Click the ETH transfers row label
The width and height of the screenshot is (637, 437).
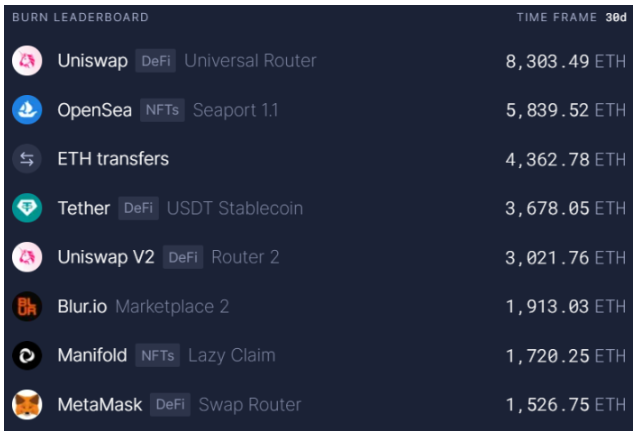[x=113, y=159]
